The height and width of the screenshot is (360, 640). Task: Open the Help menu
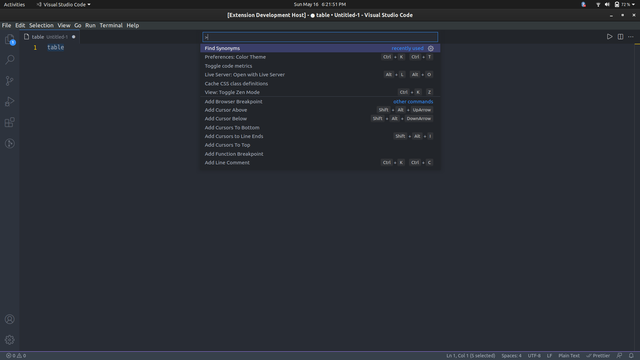pos(133,25)
